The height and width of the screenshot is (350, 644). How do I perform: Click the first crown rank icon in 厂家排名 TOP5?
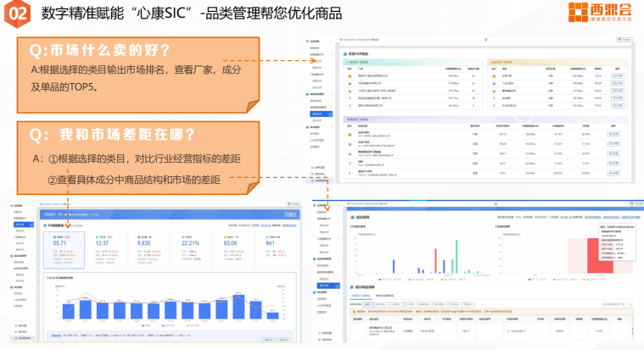click(x=348, y=75)
